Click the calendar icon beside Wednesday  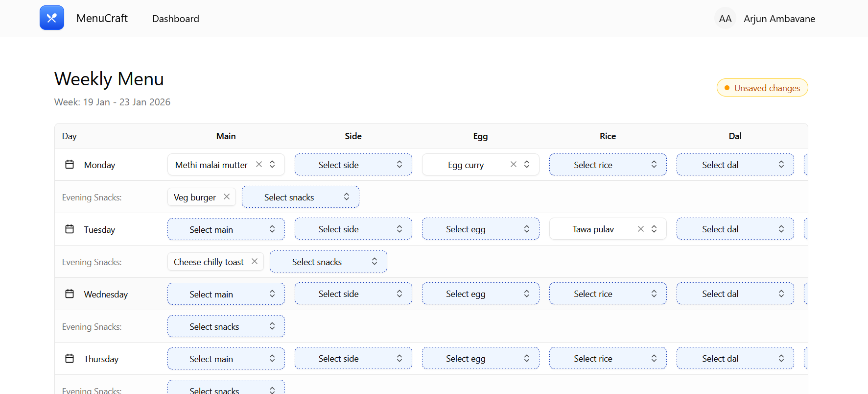pos(70,294)
